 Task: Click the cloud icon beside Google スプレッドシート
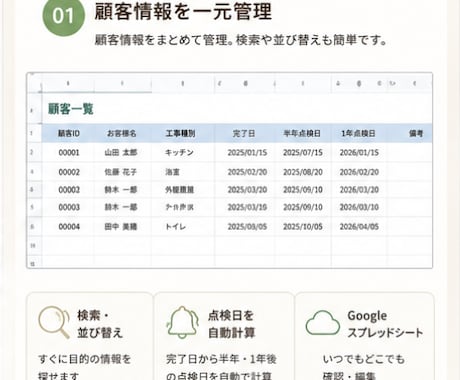click(322, 323)
